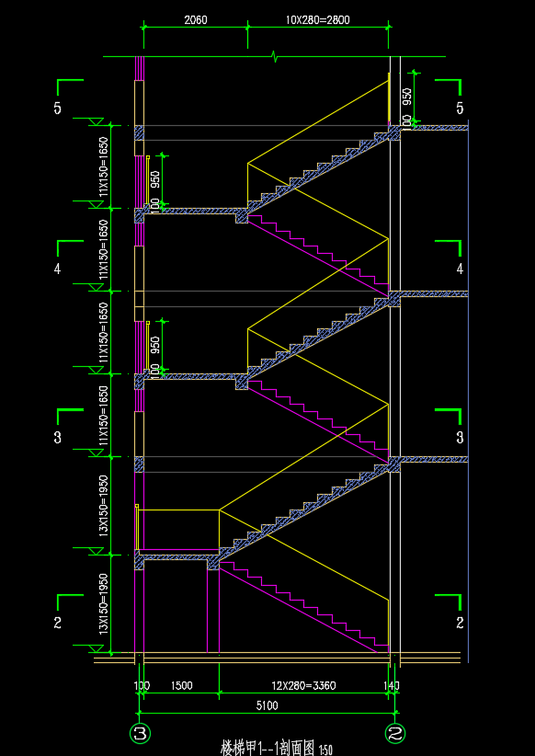Select floor label 4 on right side
The height and width of the screenshot is (756, 535).
[460, 269]
